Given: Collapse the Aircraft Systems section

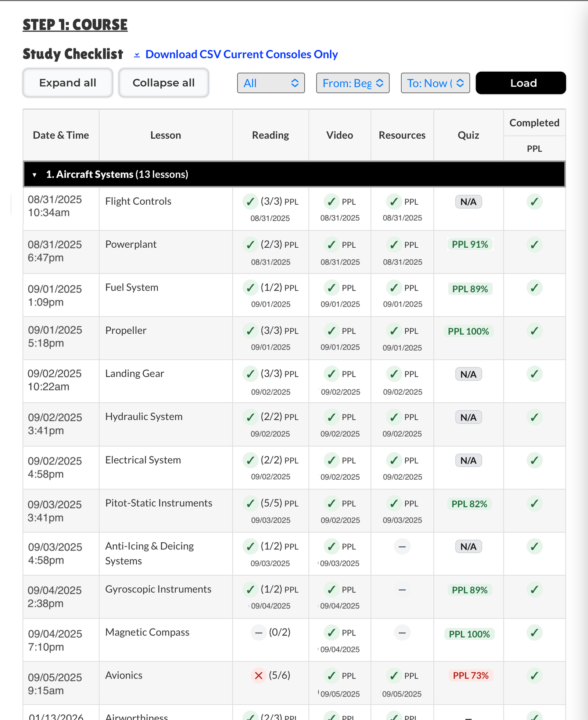Looking at the screenshot, I should (x=35, y=175).
